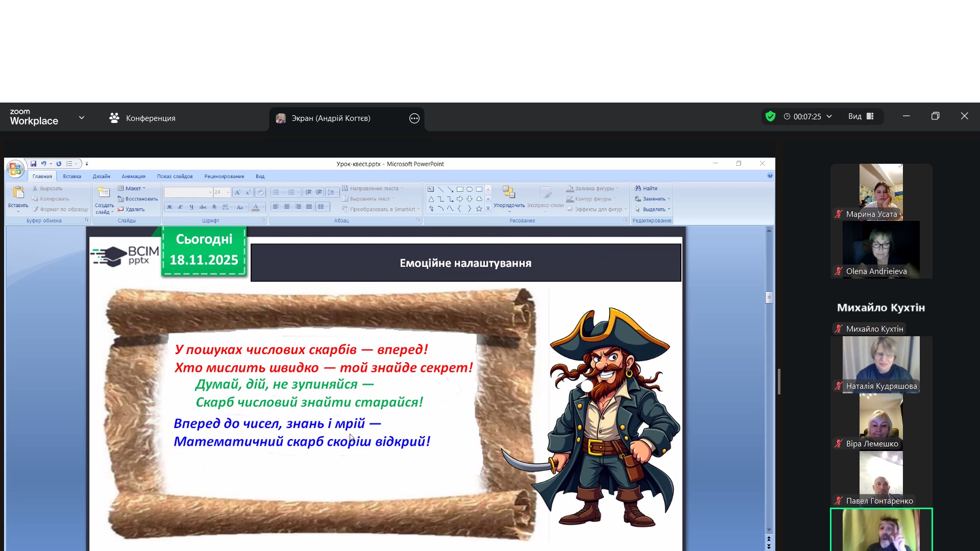This screenshot has width=980, height=551.
Task: Click the Office button logo
Action: [x=15, y=169]
